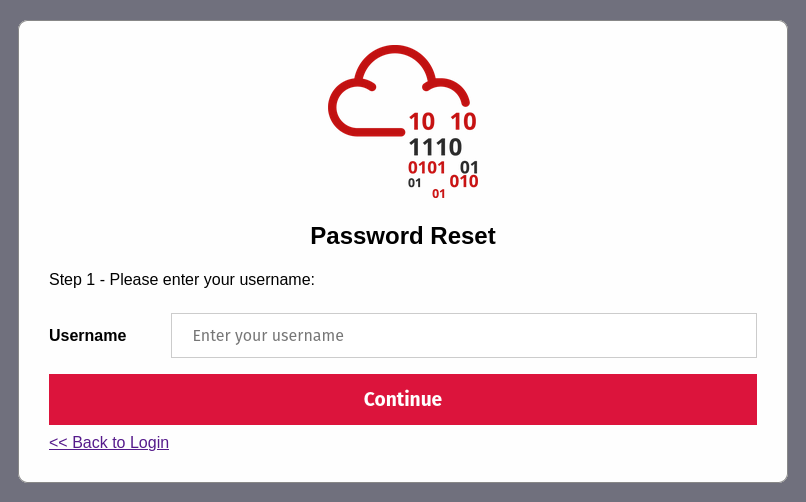Click the red "0101" digits in the logo
The image size is (806, 502).
tap(427, 168)
